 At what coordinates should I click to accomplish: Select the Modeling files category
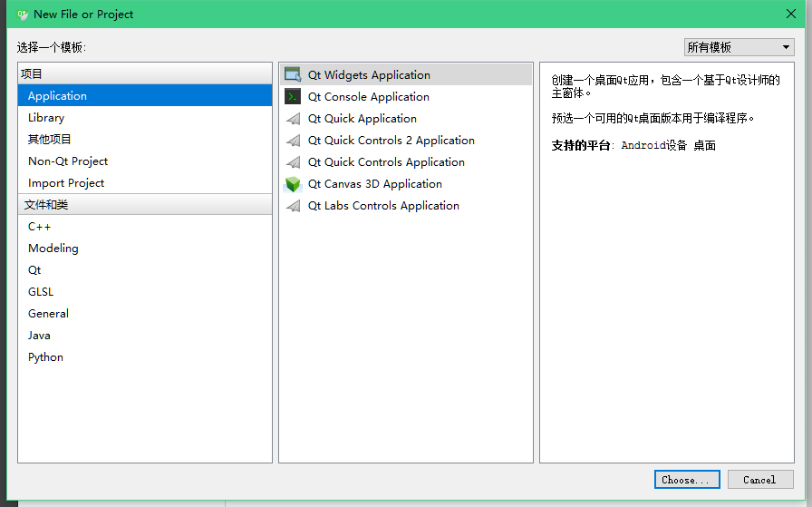(x=145, y=249)
